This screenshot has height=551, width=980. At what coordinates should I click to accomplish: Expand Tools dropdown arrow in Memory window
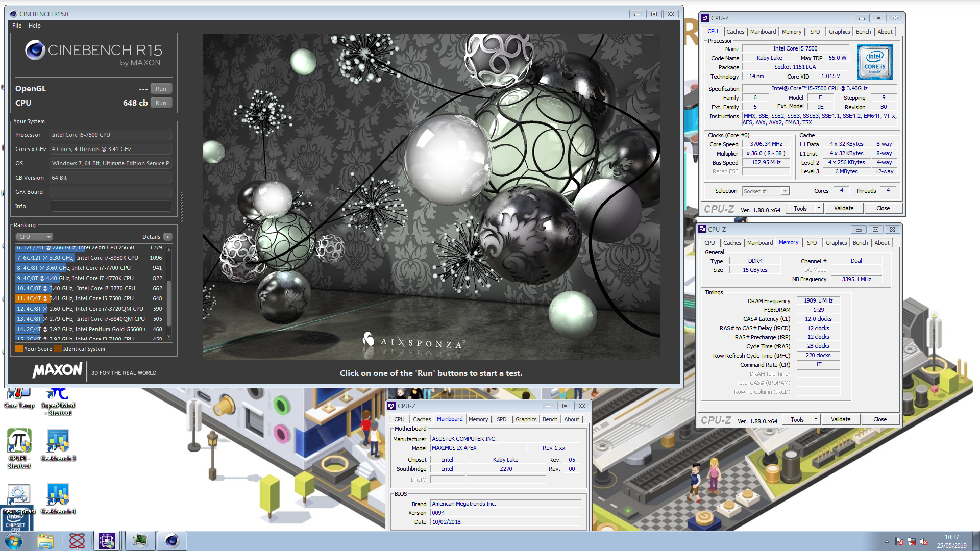816,419
